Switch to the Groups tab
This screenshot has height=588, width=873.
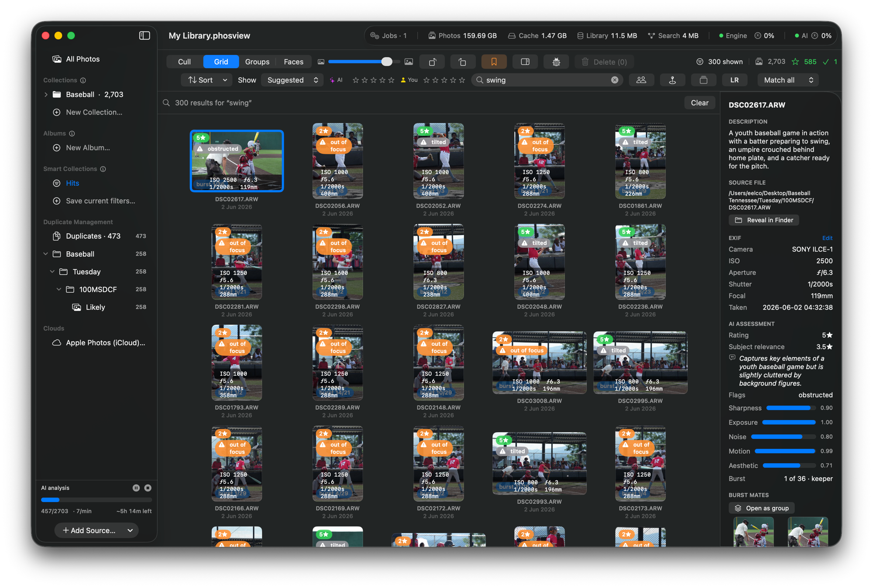click(x=257, y=62)
